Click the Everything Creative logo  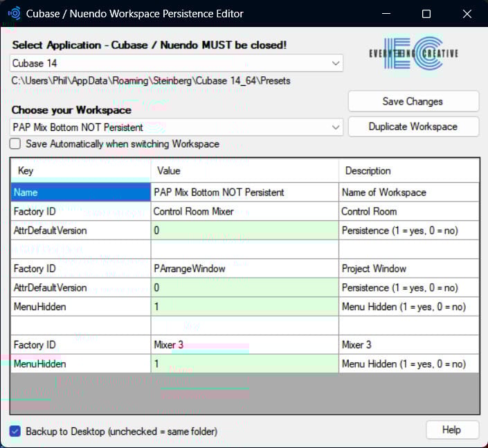pos(413,53)
